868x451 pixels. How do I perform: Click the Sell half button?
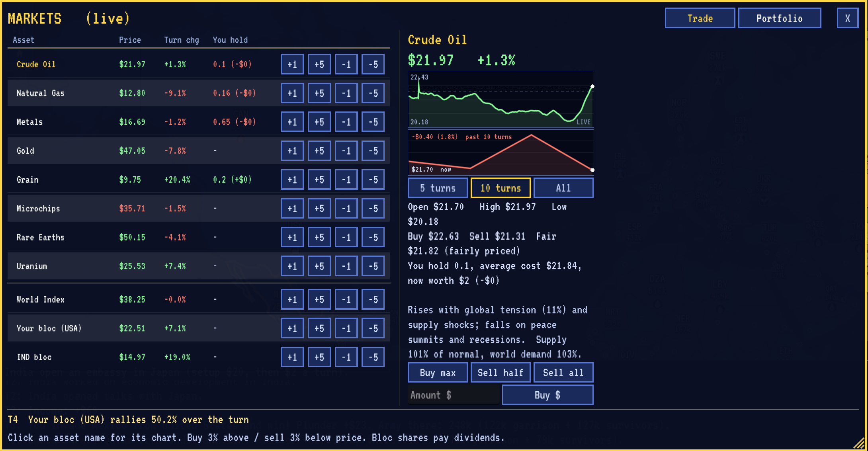(x=500, y=373)
